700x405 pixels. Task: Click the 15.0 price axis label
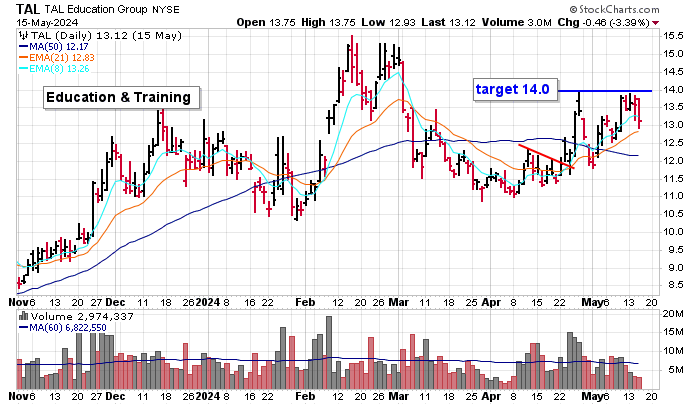click(673, 54)
